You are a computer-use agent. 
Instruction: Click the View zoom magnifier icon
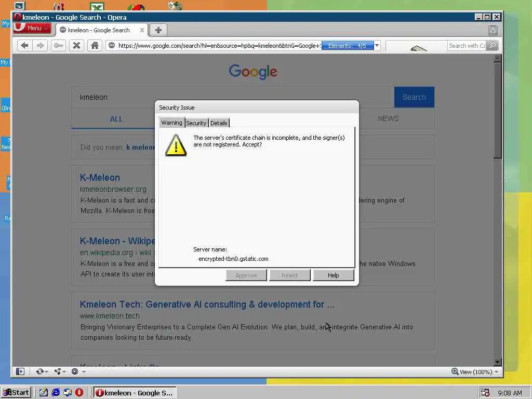(455, 371)
